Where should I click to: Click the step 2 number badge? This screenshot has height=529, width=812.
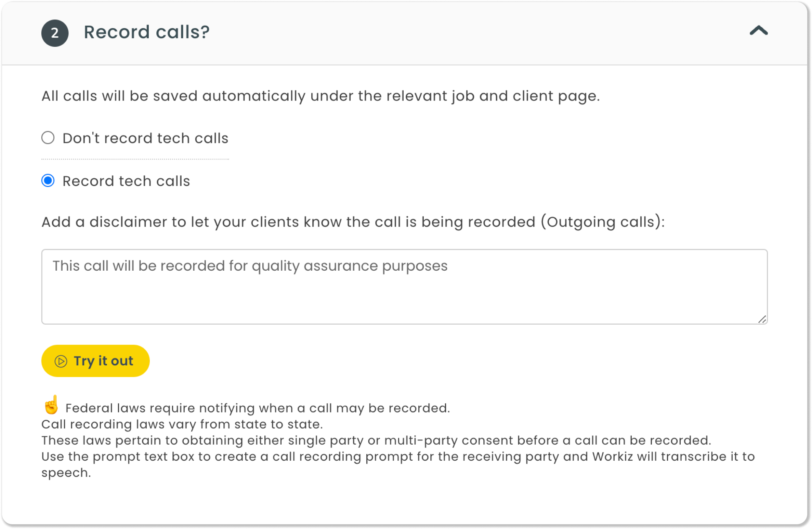[x=55, y=33]
